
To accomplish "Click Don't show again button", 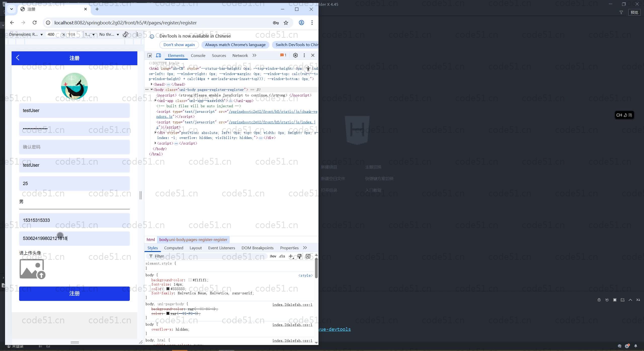I will click(x=179, y=45).
